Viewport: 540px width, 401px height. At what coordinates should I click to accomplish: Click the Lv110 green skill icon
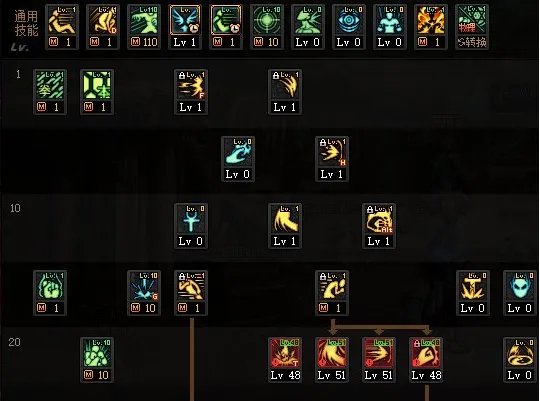(x=144, y=20)
